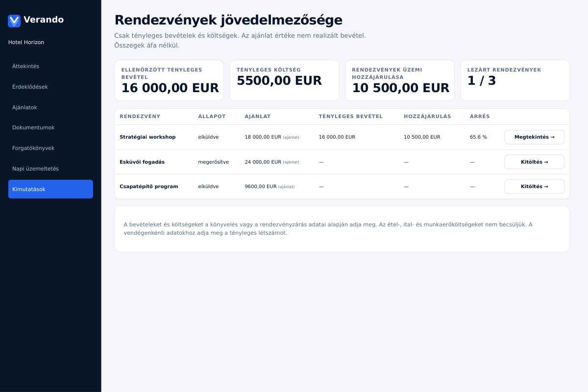Click the Ajánlat column header
Viewport: 588px width, 392px height.
tap(258, 117)
